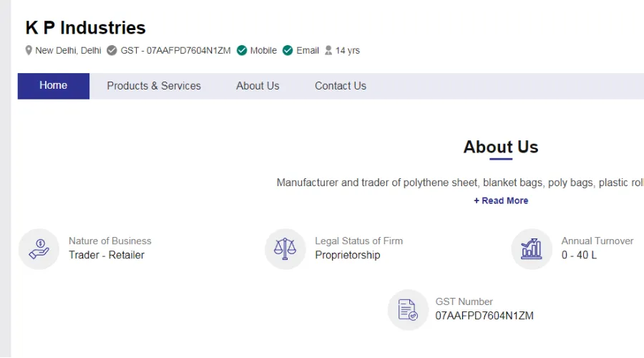Click the Mobile verification label

pyautogui.click(x=263, y=51)
